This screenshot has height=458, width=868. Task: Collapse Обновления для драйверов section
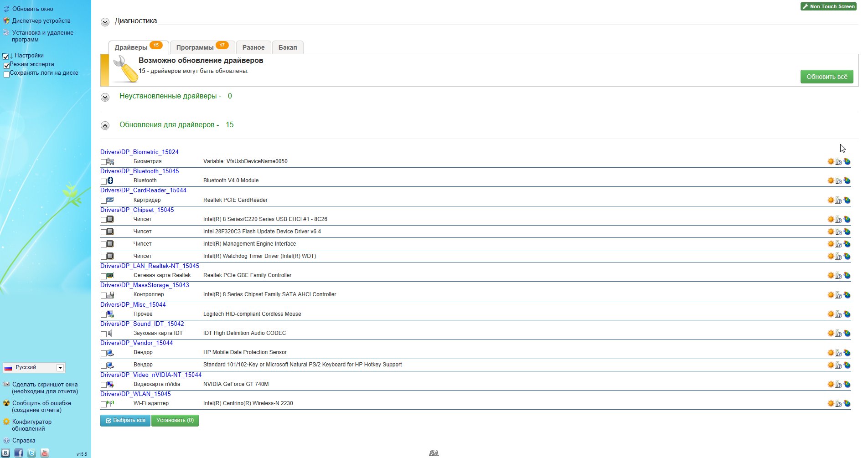tap(105, 126)
